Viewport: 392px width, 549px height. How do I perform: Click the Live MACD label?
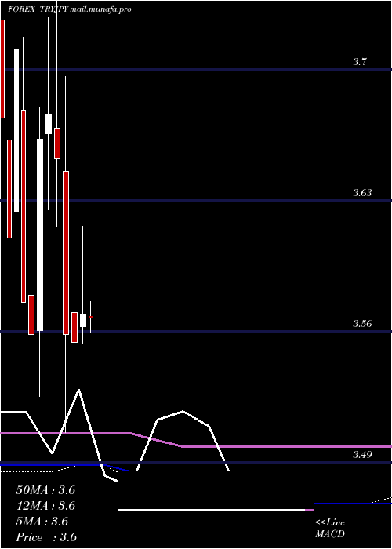(330, 528)
